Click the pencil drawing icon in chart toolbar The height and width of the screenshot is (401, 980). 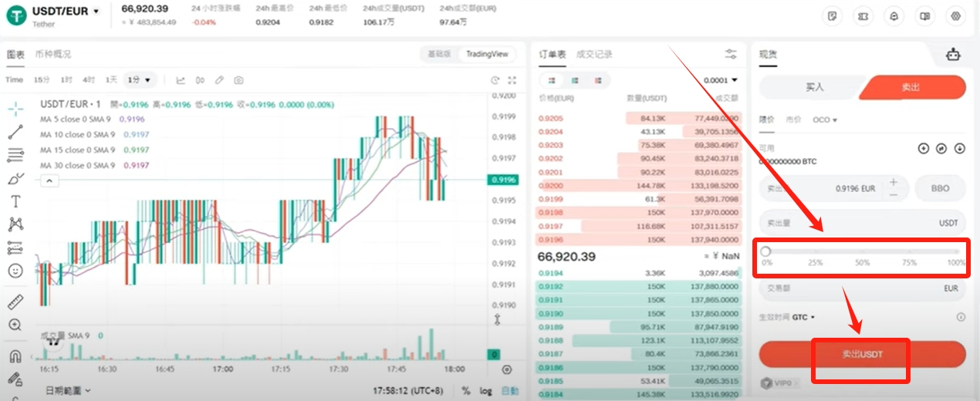[x=219, y=80]
